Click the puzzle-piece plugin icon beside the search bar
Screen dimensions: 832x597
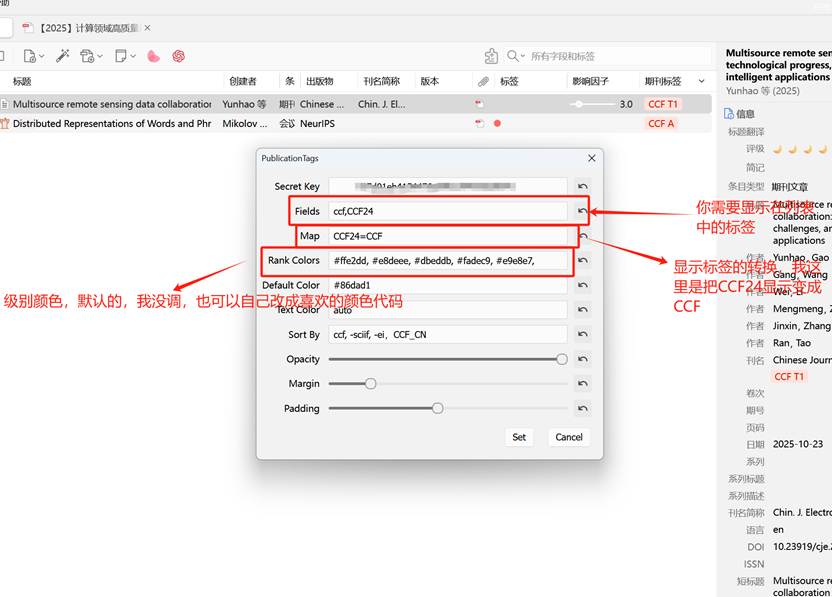tap(491, 55)
